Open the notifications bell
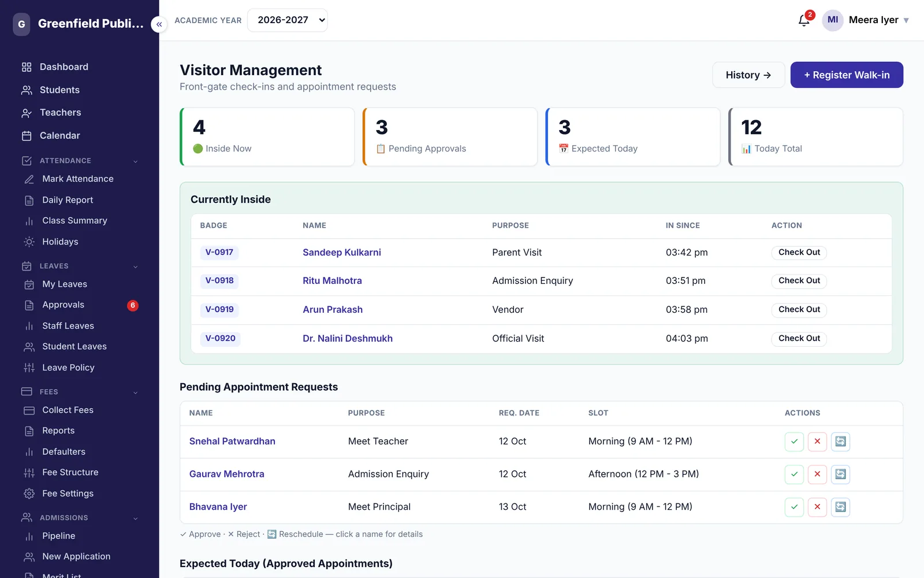 tap(804, 20)
